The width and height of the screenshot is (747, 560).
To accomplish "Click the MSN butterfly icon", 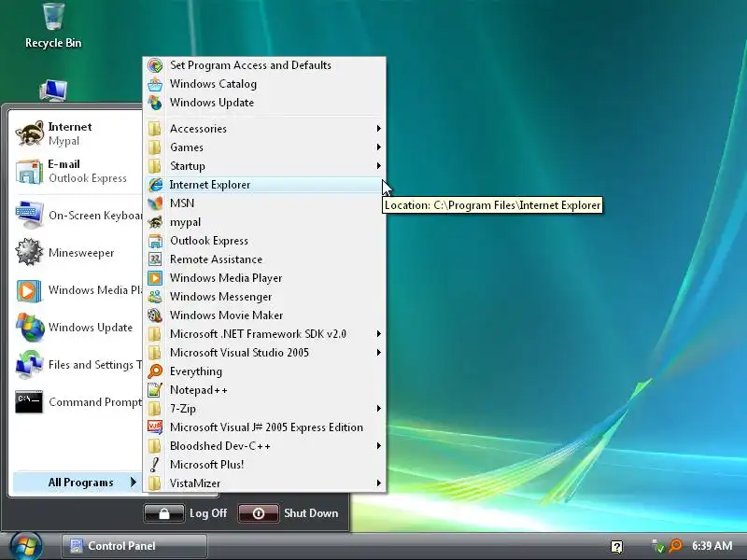I will click(155, 203).
